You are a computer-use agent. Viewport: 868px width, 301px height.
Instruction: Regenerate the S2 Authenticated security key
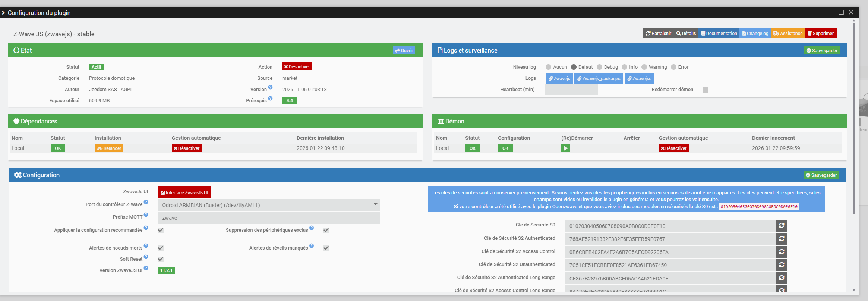tap(782, 239)
